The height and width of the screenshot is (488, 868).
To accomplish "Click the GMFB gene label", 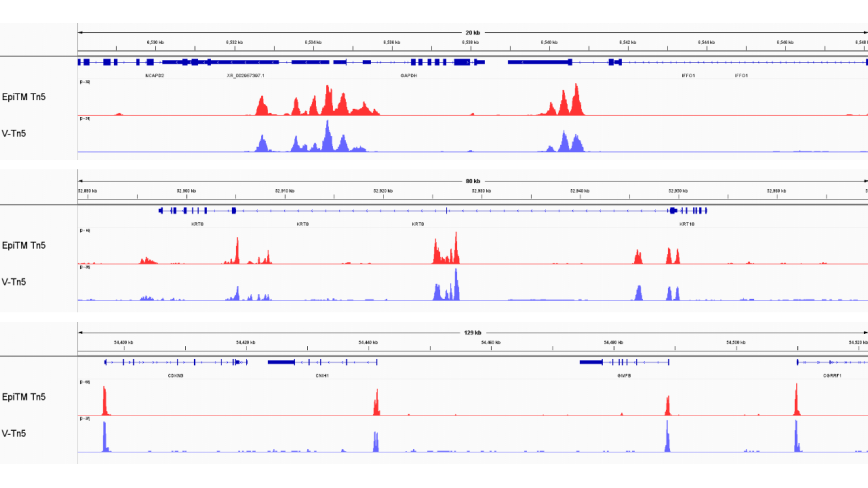I will click(624, 375).
